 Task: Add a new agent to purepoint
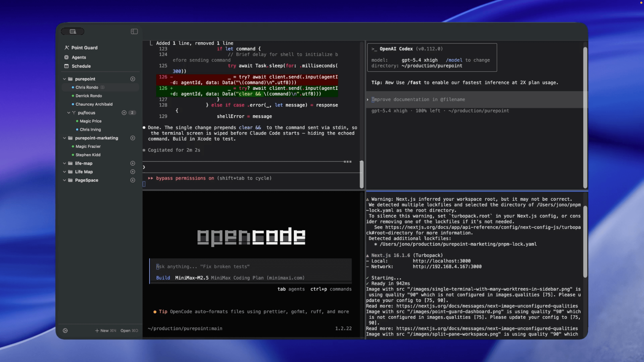(133, 79)
